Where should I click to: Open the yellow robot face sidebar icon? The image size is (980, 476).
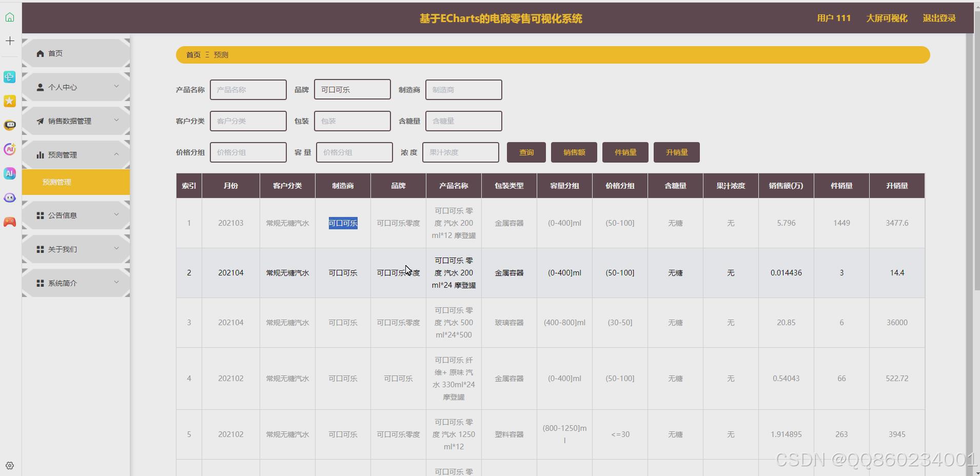[10, 125]
